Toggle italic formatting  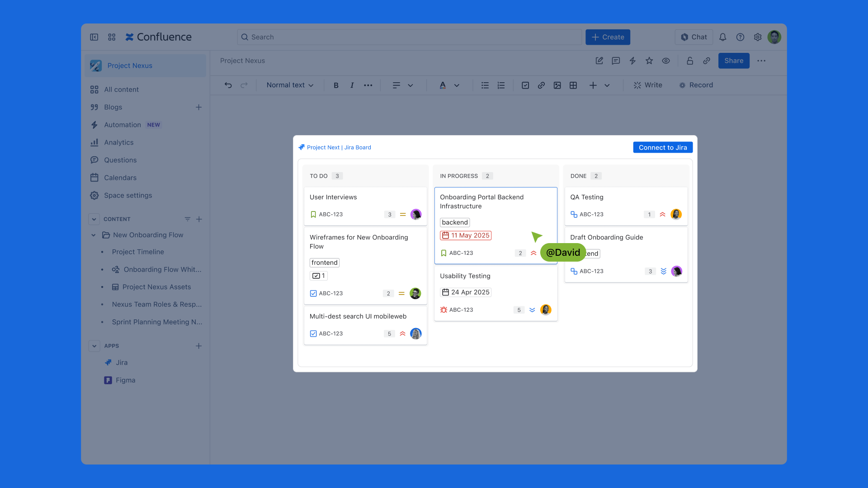352,85
